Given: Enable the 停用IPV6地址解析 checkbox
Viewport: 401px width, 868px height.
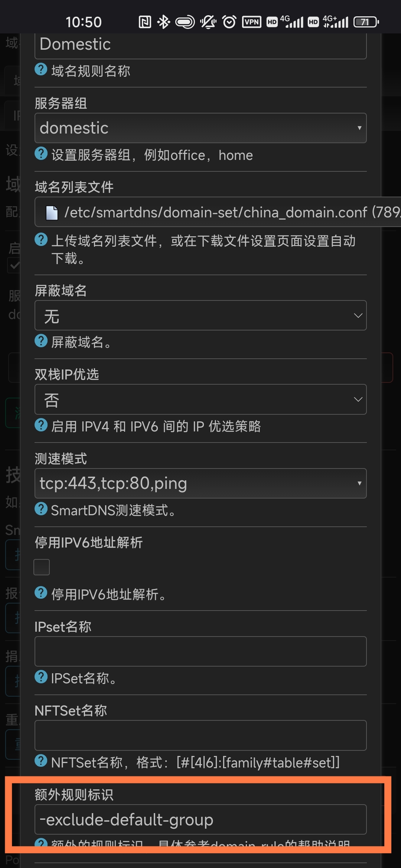Looking at the screenshot, I should click(42, 567).
